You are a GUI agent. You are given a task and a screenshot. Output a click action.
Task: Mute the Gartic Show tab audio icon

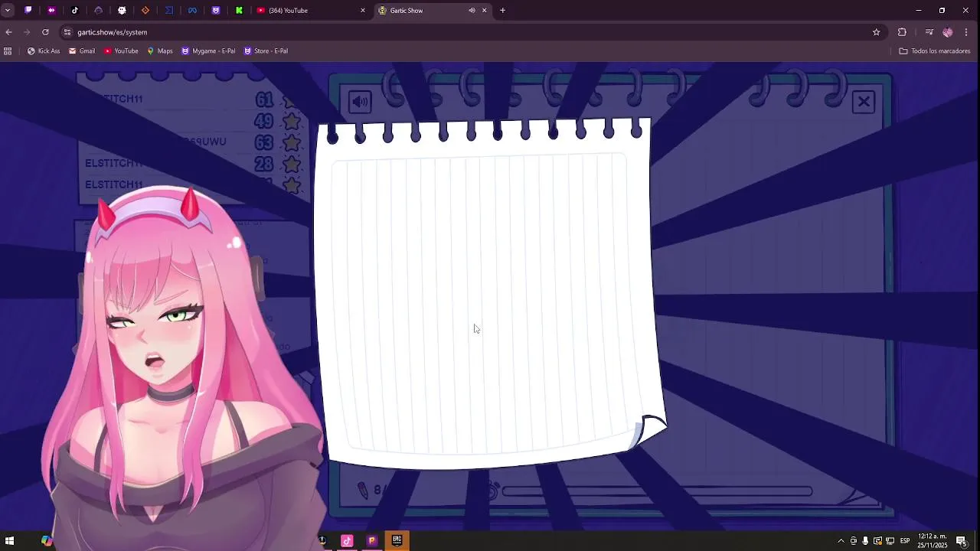(x=472, y=11)
